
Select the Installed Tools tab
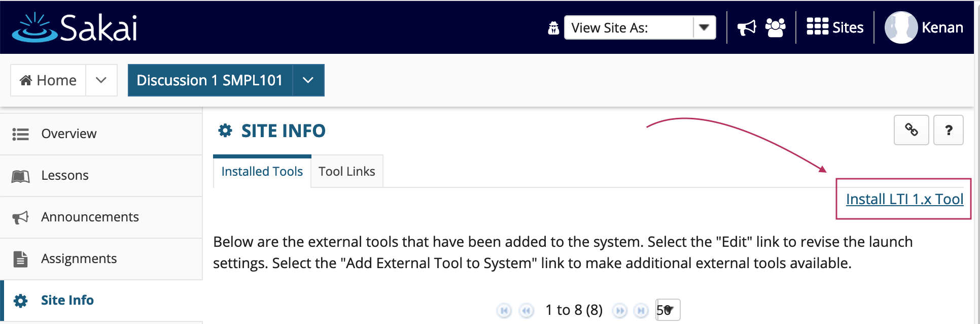pos(262,172)
